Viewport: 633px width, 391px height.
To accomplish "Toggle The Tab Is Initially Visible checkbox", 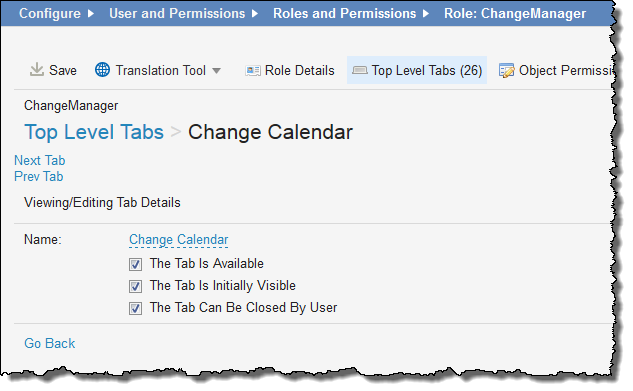I will (x=135, y=286).
